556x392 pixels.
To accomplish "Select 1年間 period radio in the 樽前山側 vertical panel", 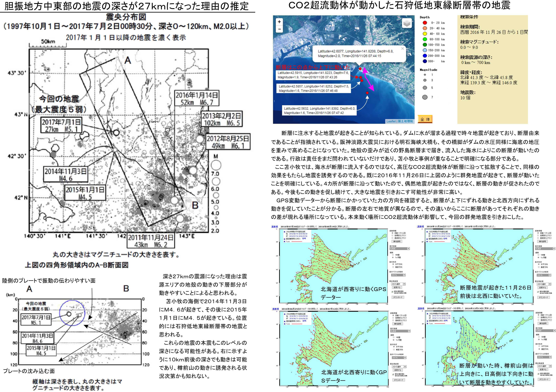I will [539, 337].
